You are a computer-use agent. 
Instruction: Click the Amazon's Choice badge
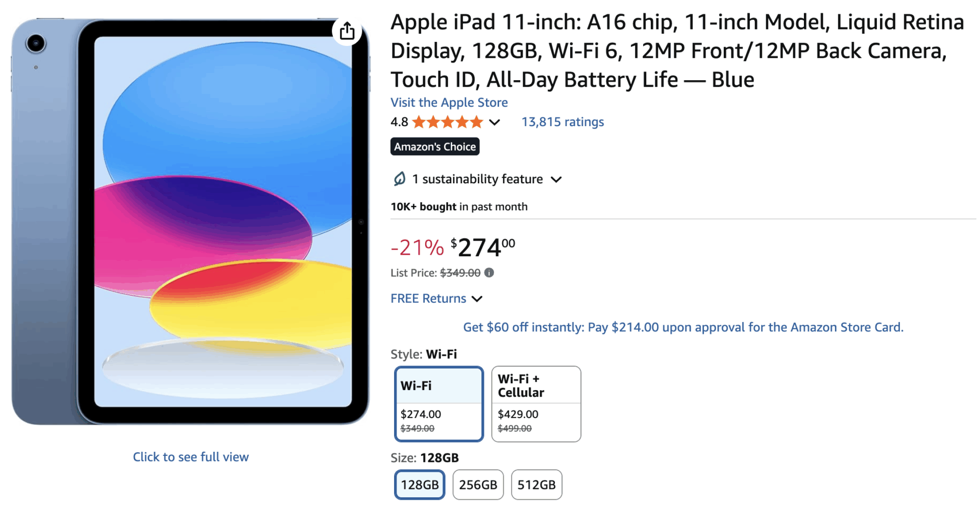[x=434, y=147]
